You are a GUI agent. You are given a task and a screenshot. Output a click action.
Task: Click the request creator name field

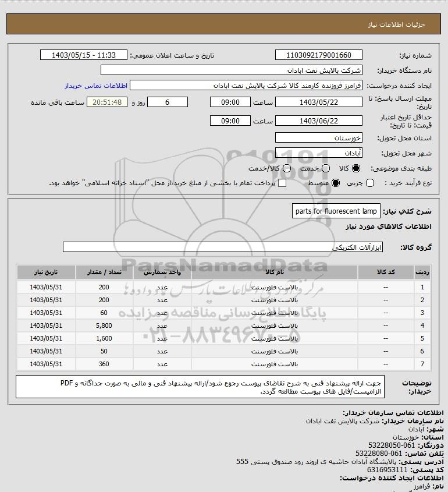(246, 86)
